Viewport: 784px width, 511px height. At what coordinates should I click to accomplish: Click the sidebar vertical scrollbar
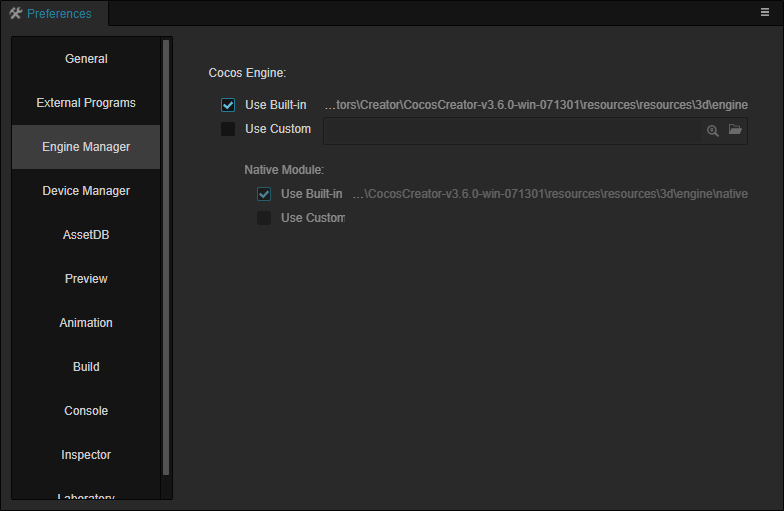[x=166, y=258]
